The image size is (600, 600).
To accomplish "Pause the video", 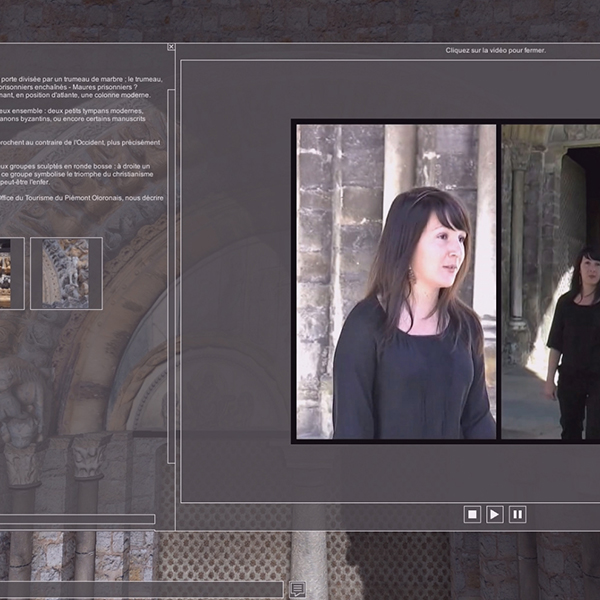I will [x=517, y=514].
